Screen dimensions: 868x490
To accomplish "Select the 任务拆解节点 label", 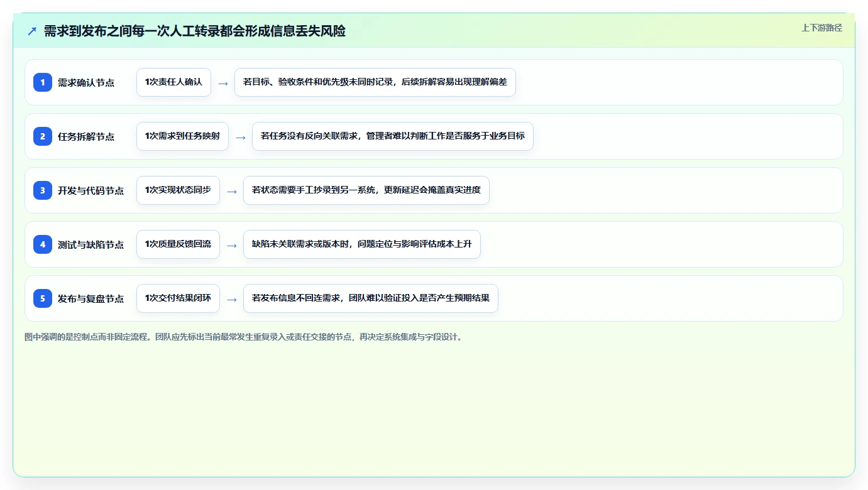I will pyautogui.click(x=86, y=136).
